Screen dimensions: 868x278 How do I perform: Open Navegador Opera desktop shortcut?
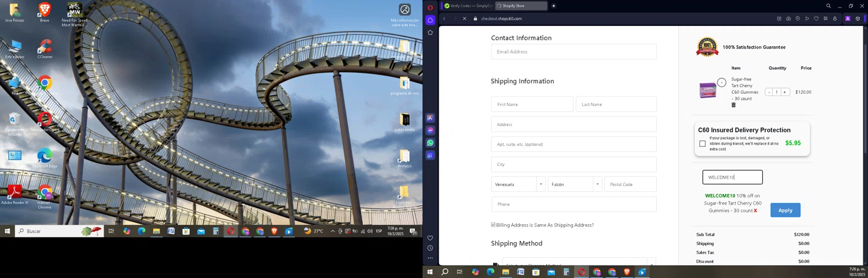click(x=45, y=121)
